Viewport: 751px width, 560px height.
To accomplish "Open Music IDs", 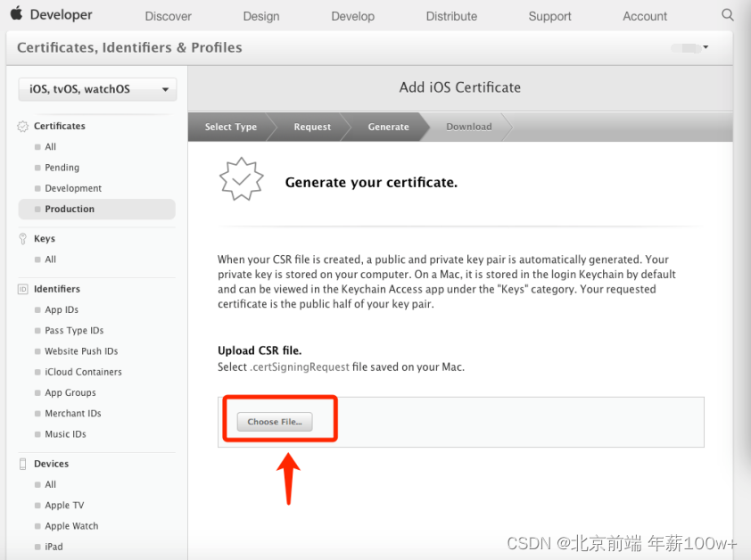I will (x=65, y=434).
